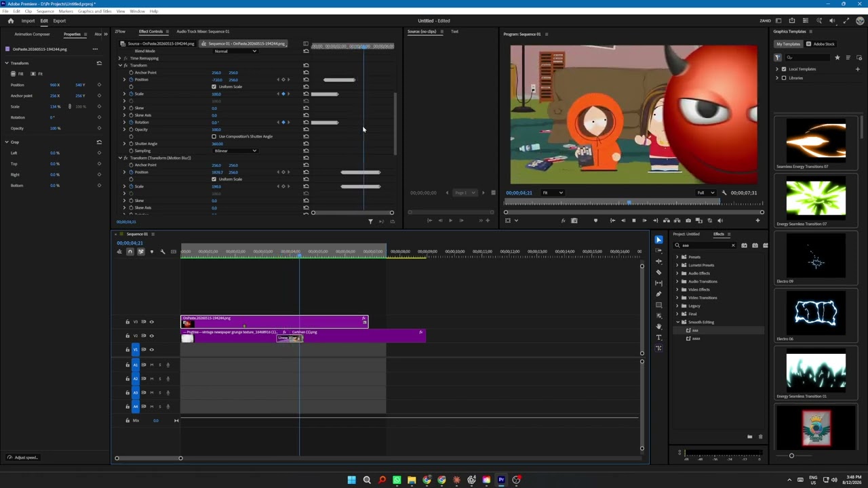868x488 pixels.
Task: Open the Project: Untitled tab
Action: click(x=686, y=234)
